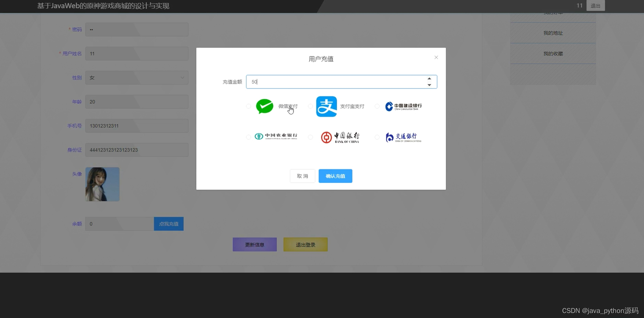This screenshot has width=644, height=318.
Task: Click the 身份证 input field
Action: point(137,150)
